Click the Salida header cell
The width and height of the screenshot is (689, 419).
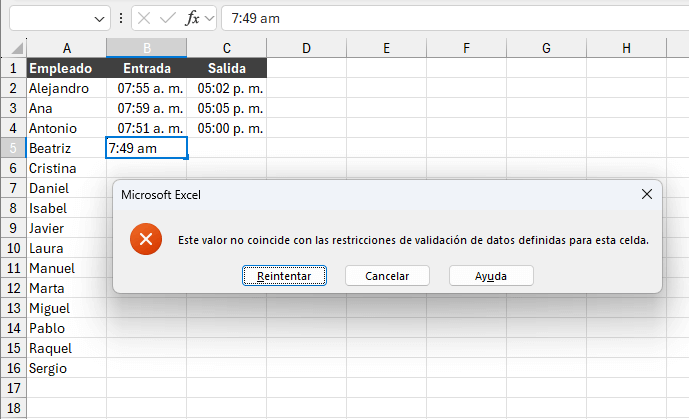(x=226, y=68)
